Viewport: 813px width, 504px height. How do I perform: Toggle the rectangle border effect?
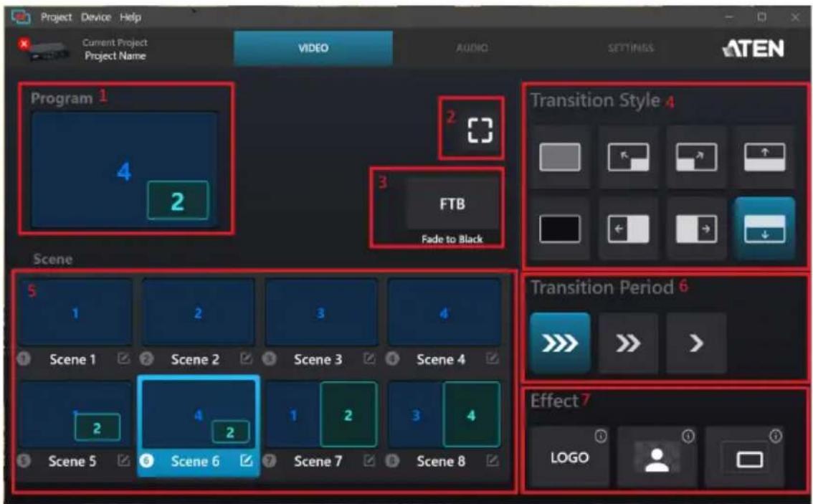pos(744,457)
